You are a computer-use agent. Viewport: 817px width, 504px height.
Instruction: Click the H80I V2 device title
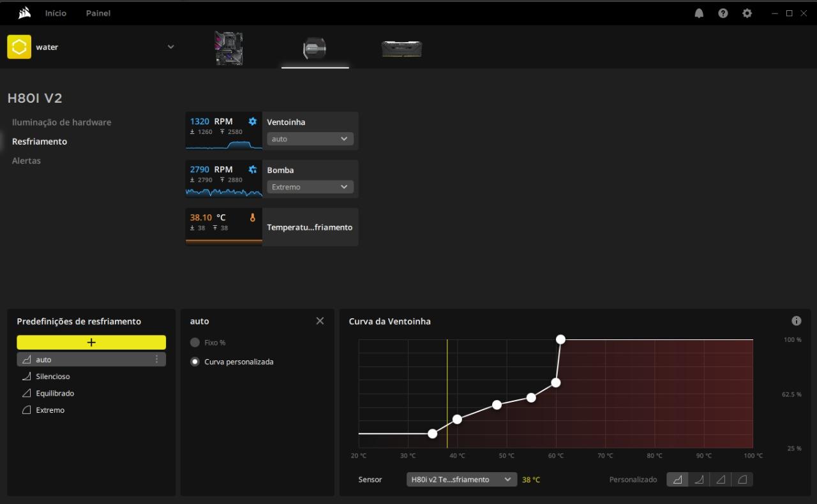point(34,98)
